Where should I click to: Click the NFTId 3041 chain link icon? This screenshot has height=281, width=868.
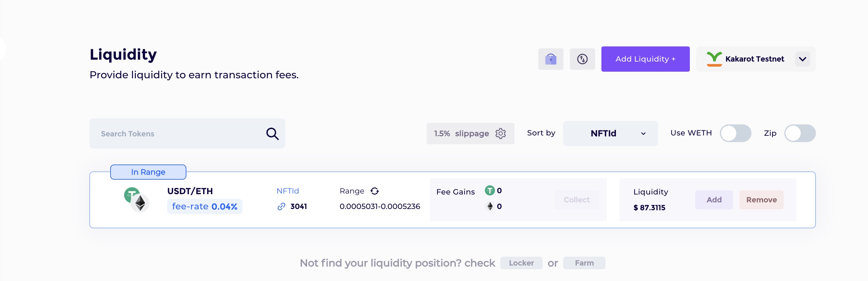coord(281,206)
